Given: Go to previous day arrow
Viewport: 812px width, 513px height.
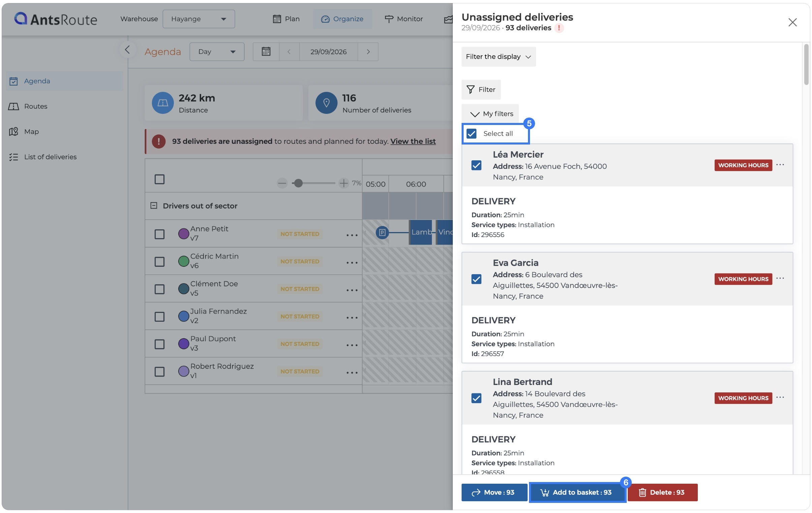Looking at the screenshot, I should [289, 52].
